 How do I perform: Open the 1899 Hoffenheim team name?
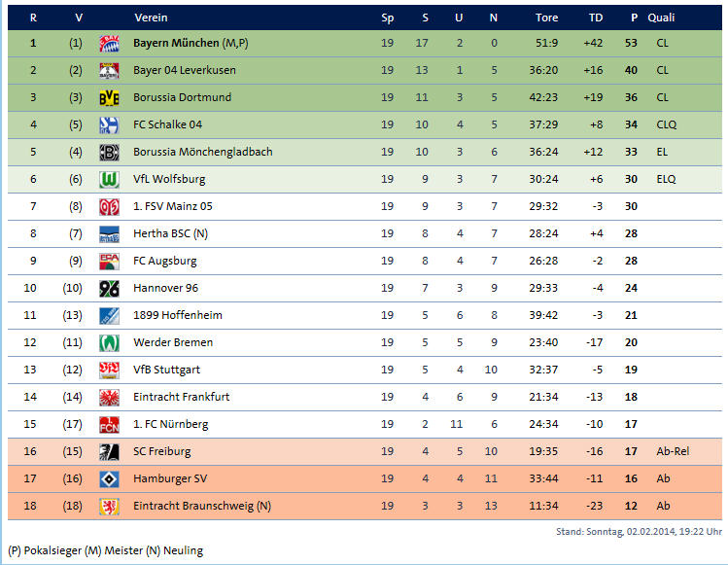pyautogui.click(x=177, y=315)
